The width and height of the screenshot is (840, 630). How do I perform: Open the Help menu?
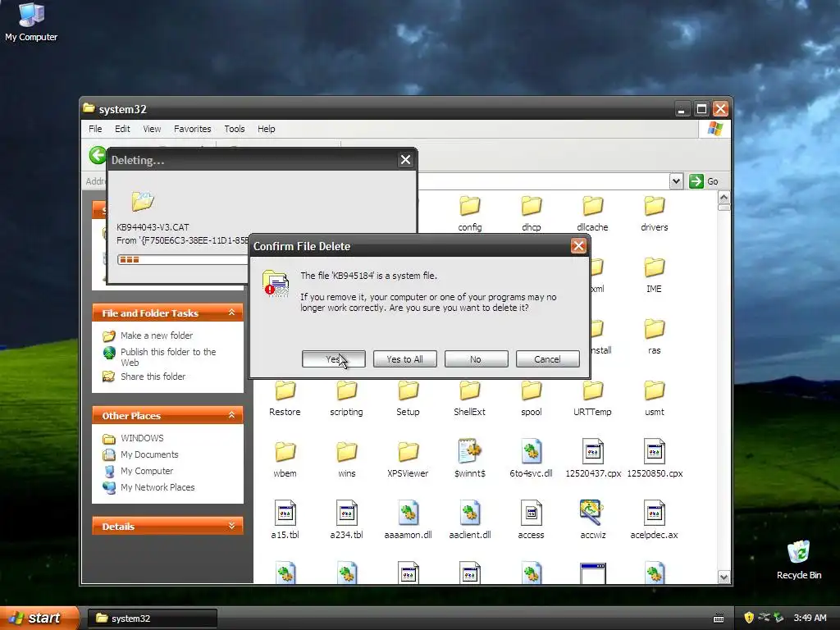(267, 129)
